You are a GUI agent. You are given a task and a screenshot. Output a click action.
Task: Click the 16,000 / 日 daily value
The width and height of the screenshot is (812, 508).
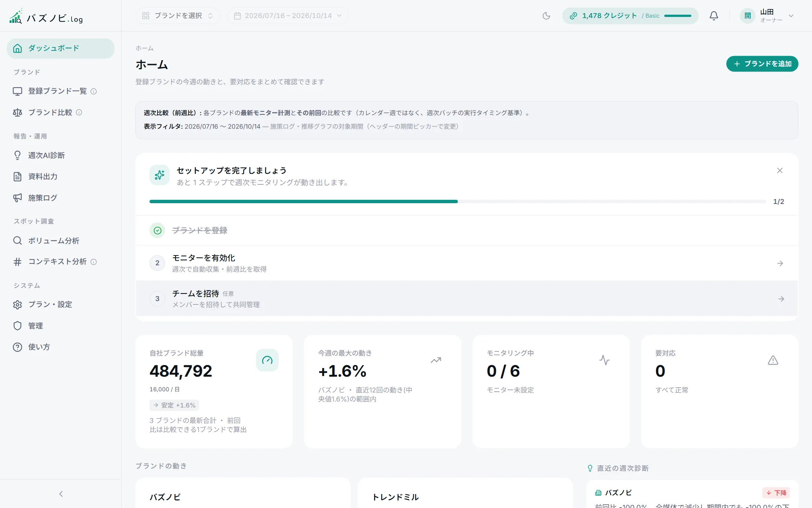[165, 389]
